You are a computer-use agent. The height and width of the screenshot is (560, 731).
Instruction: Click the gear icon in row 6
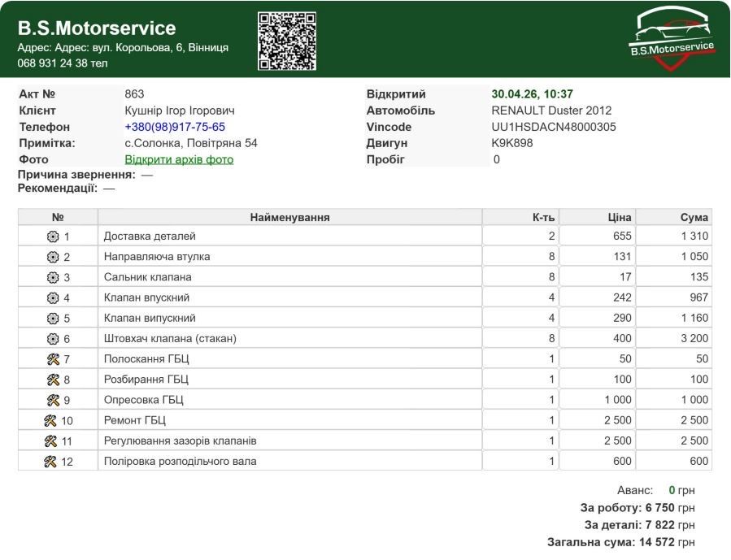(53, 339)
